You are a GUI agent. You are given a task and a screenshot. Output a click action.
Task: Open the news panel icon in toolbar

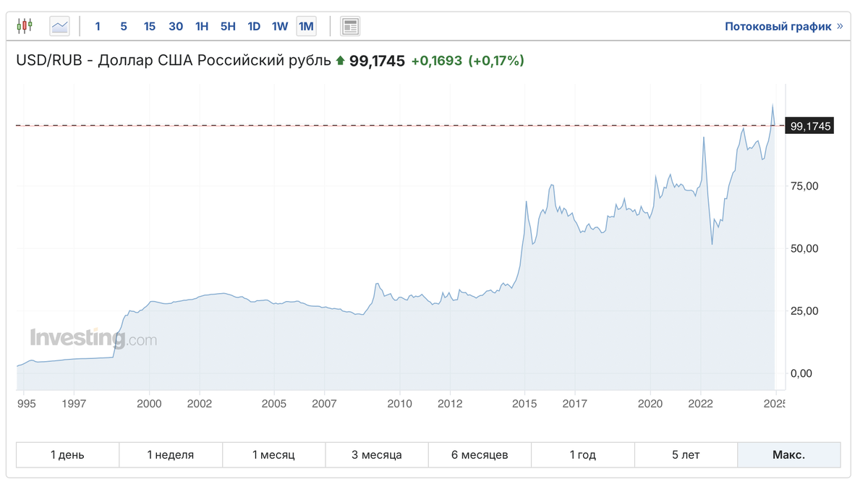pos(350,26)
